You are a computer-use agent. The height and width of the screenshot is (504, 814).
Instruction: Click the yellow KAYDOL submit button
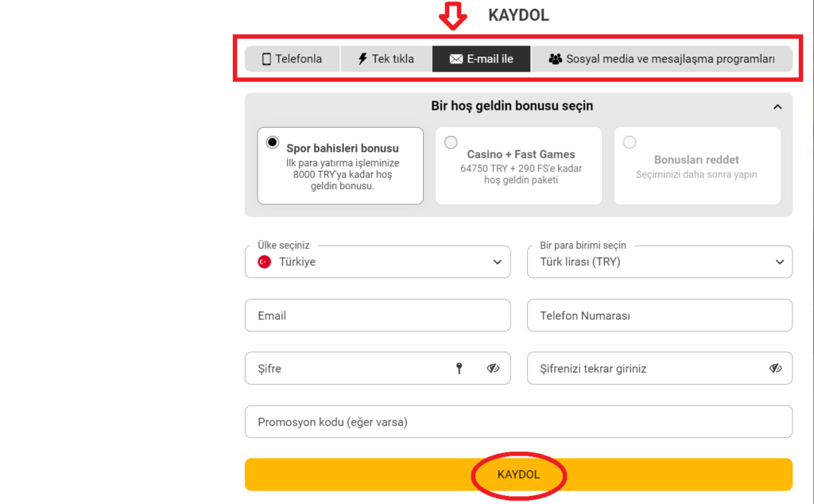(518, 475)
